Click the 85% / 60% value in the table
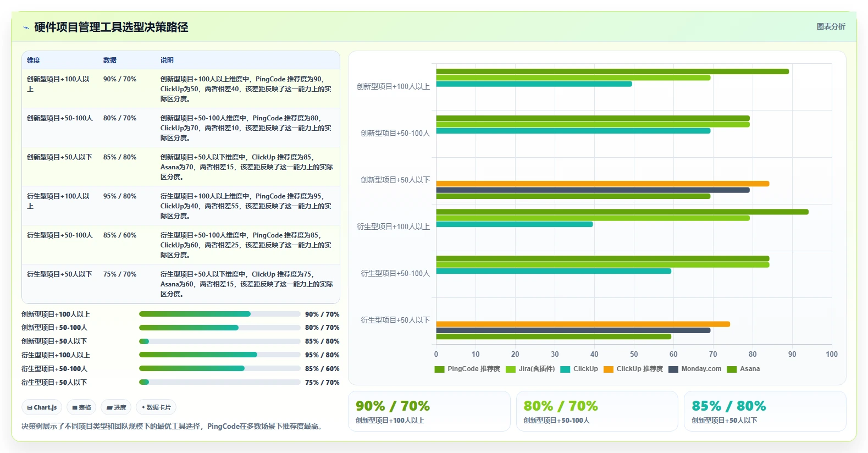This screenshot has height=453, width=868. (x=120, y=235)
